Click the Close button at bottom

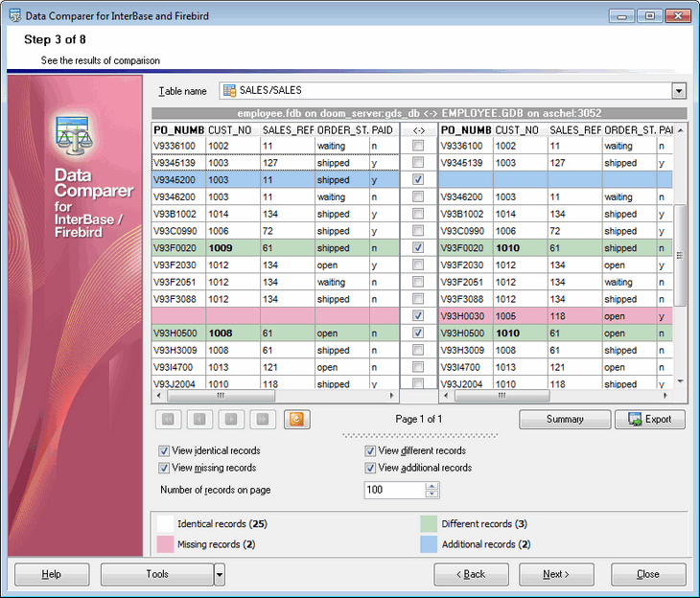(648, 574)
